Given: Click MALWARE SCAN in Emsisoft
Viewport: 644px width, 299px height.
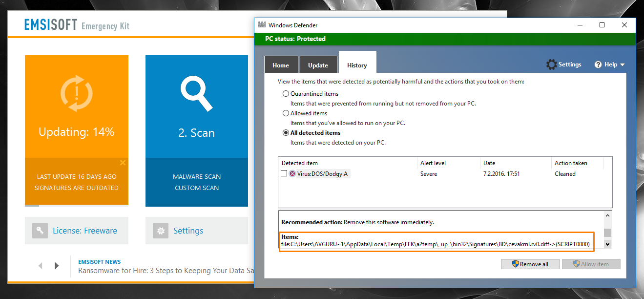Looking at the screenshot, I should click(197, 176).
